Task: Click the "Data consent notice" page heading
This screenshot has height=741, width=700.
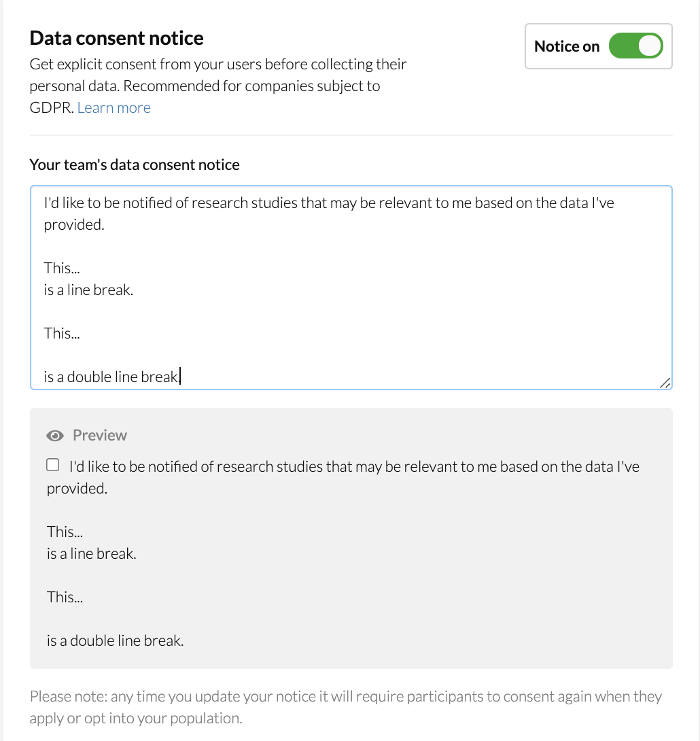Action: pyautogui.click(x=116, y=38)
